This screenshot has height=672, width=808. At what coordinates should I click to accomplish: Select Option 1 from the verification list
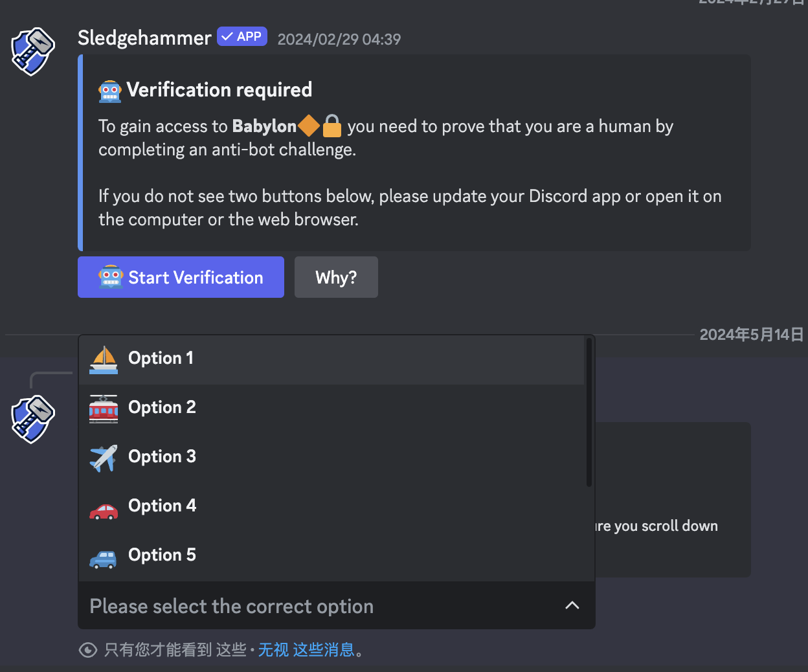[161, 357]
